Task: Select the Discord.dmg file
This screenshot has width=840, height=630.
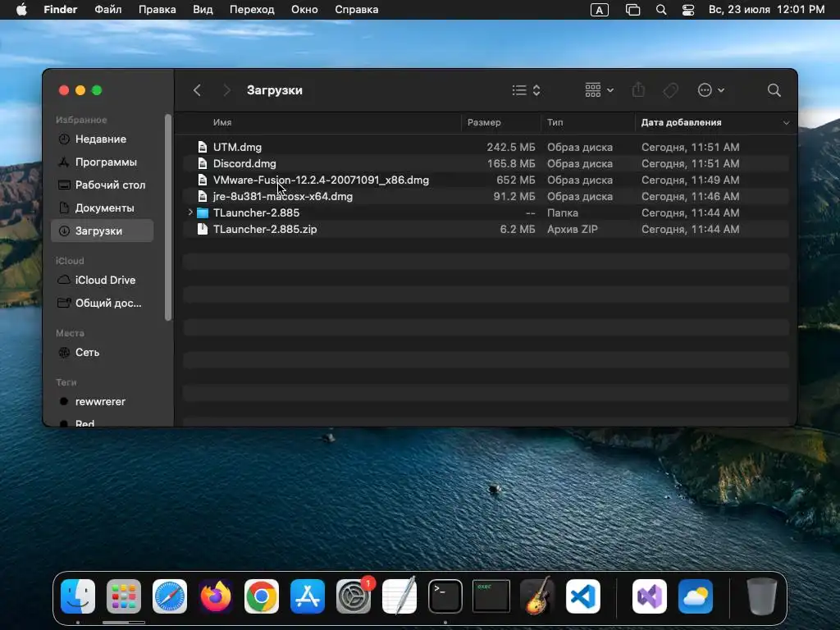Action: pos(244,163)
